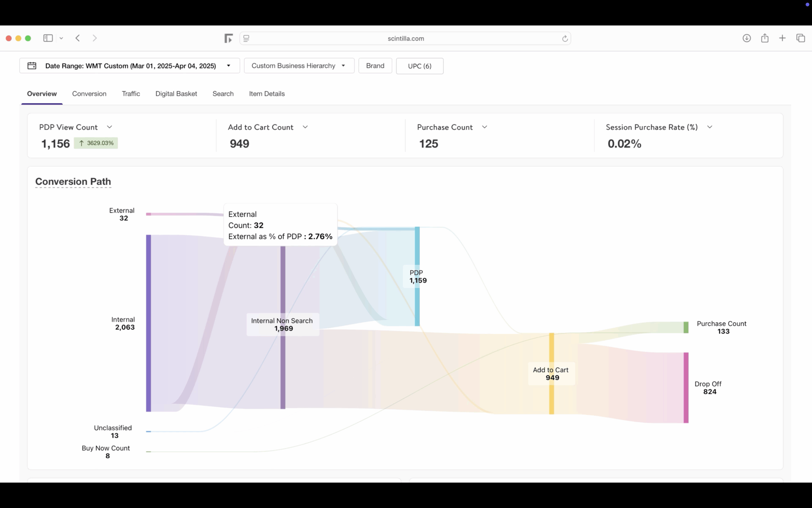The image size is (812, 508).
Task: Open a new tab with plus icon
Action: coord(782,38)
